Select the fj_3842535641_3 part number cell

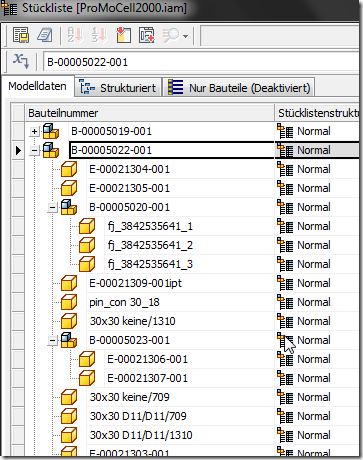click(189, 264)
